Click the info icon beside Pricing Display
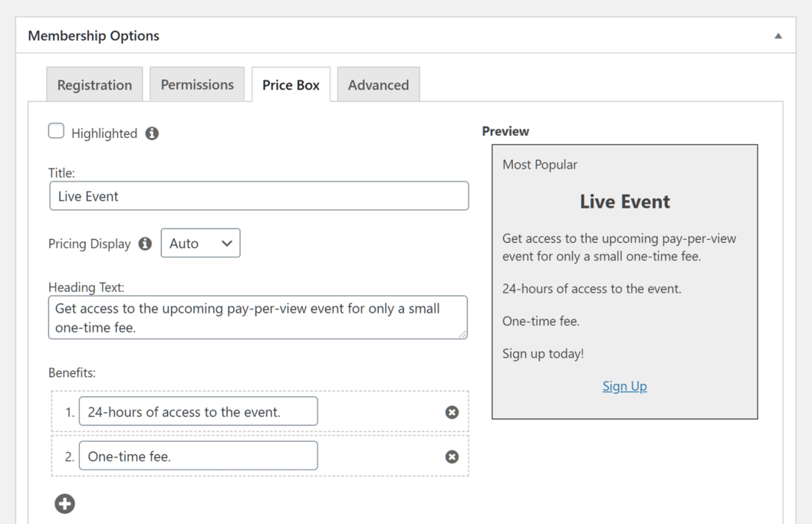 tap(145, 244)
